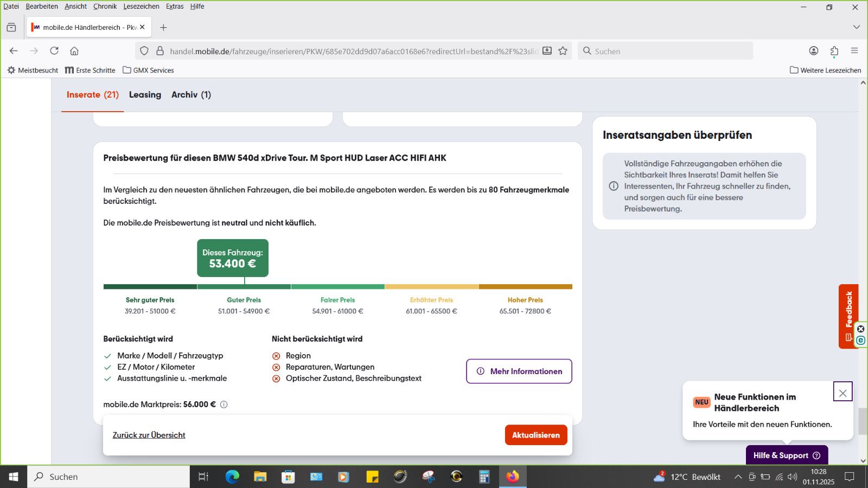Click the tracking protection shield icon
Screen dimensions: 868x488
point(144,51)
